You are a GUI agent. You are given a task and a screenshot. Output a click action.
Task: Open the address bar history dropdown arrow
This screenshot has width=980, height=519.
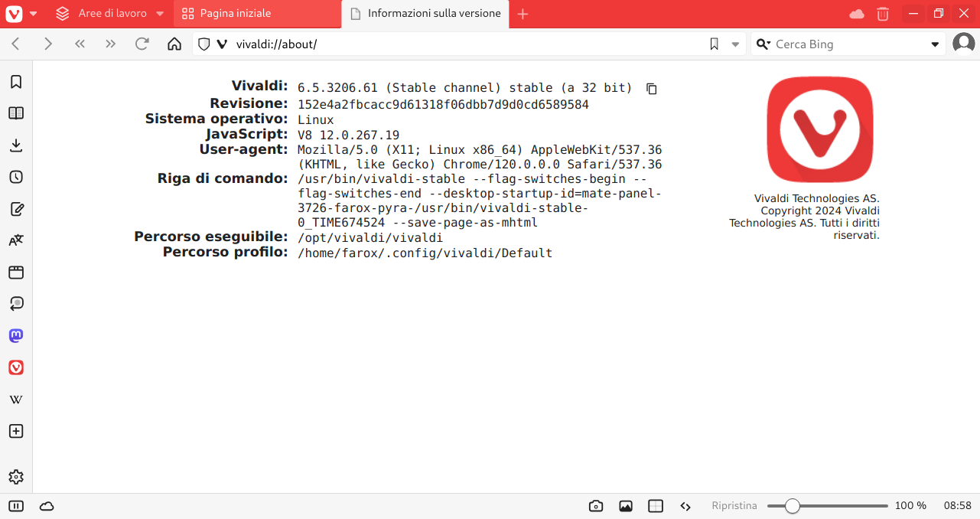click(x=735, y=44)
